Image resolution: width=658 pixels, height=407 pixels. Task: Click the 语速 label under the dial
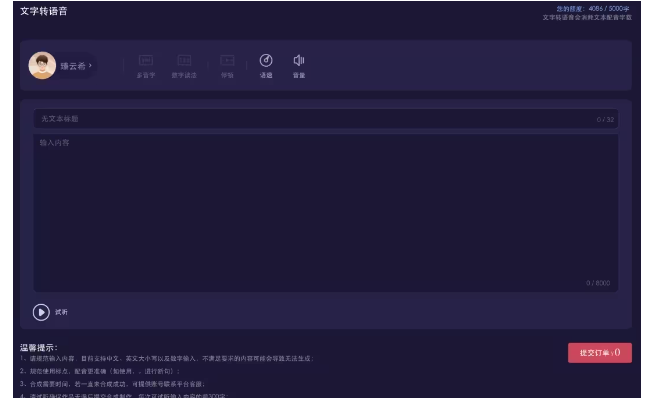[266, 76]
